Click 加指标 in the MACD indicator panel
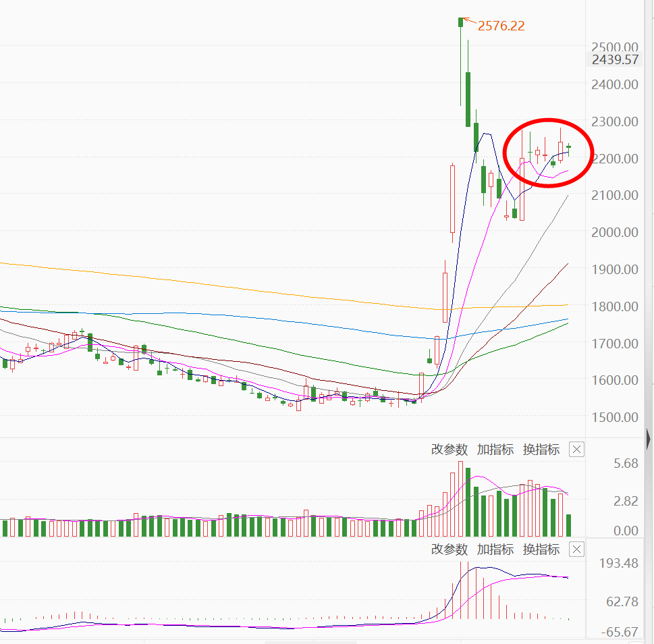This screenshot has width=654, height=644. coord(495,549)
